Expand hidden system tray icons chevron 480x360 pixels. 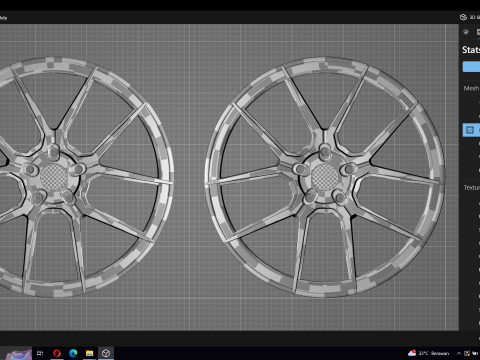[x=459, y=353]
